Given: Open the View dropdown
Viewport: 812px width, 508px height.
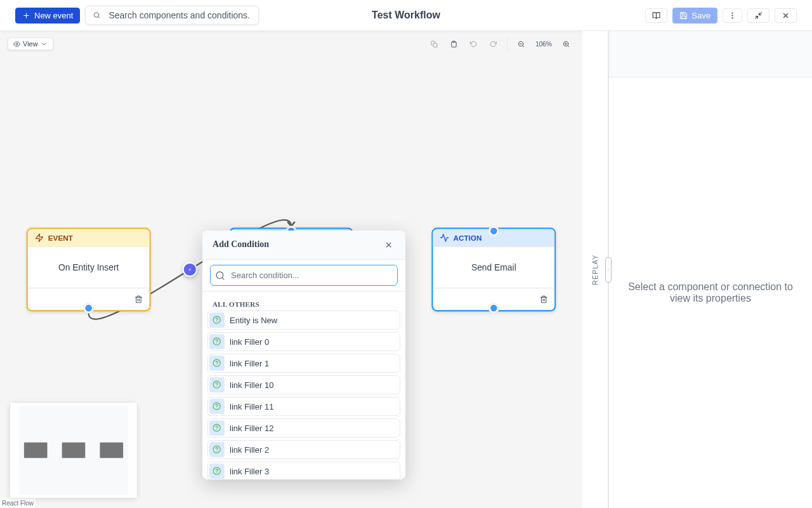Looking at the screenshot, I should point(30,44).
